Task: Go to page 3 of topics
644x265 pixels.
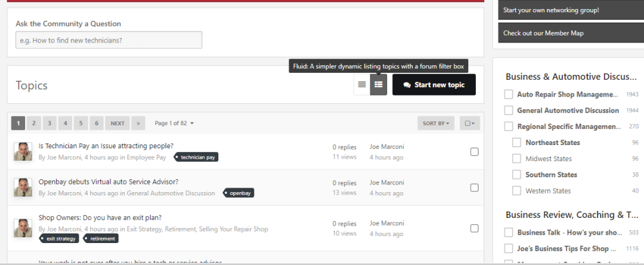Action: tap(50, 123)
